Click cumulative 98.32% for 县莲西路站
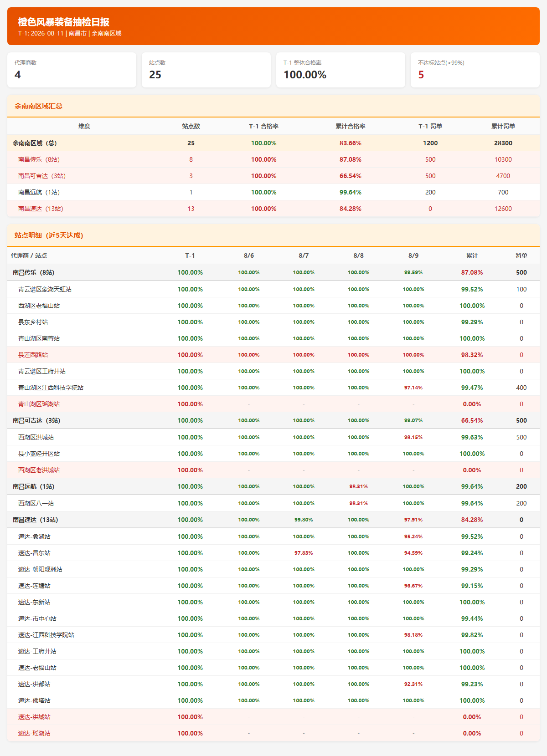 pos(472,355)
